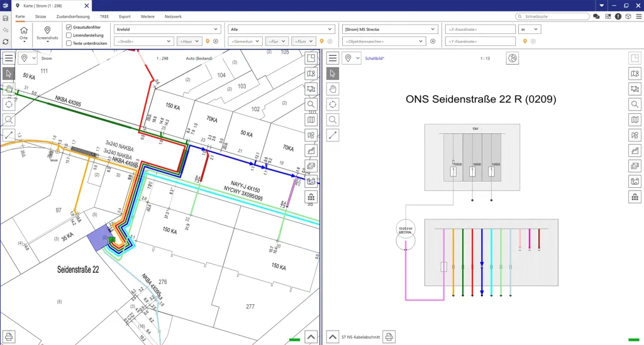Click the refresh icon in left sidebar

[x=6, y=41]
